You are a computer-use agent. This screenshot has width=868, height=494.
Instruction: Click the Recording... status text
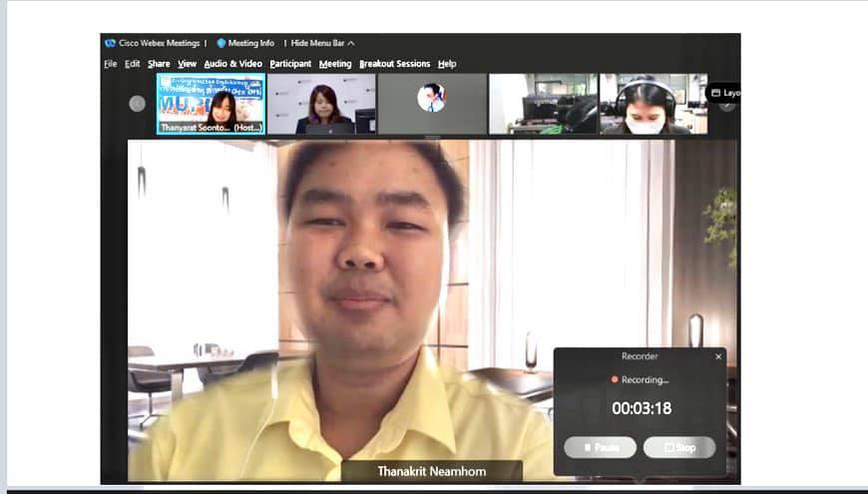(x=645, y=379)
